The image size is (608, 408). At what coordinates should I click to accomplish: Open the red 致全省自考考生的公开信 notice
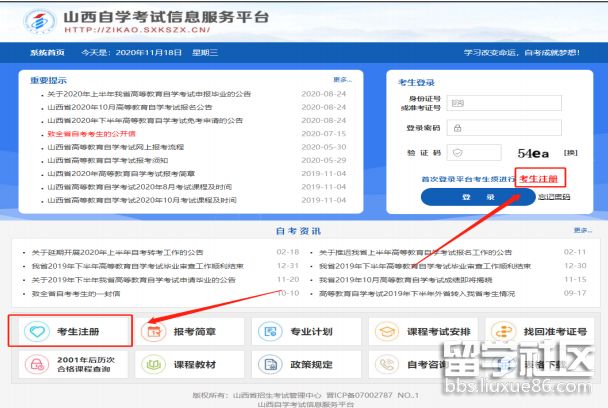tap(91, 133)
